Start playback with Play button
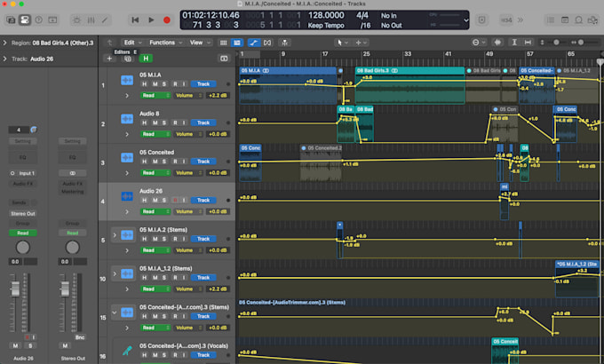This screenshot has height=364, width=604. [151, 20]
